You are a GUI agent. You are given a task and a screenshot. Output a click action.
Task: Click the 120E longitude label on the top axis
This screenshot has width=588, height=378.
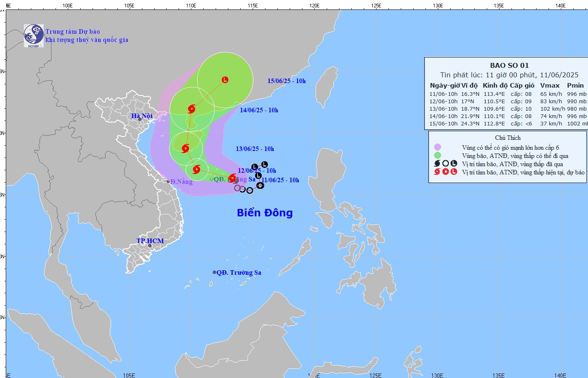pos(314,6)
